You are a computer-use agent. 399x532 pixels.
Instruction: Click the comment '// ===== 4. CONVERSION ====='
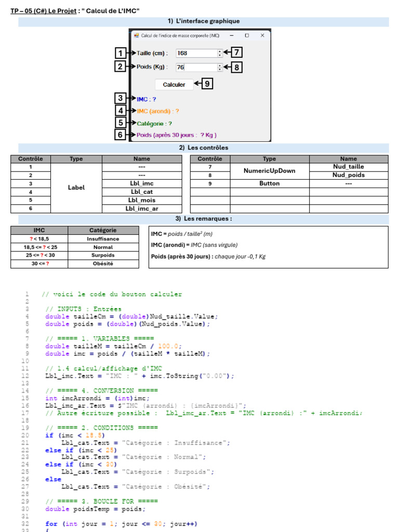(x=102, y=391)
